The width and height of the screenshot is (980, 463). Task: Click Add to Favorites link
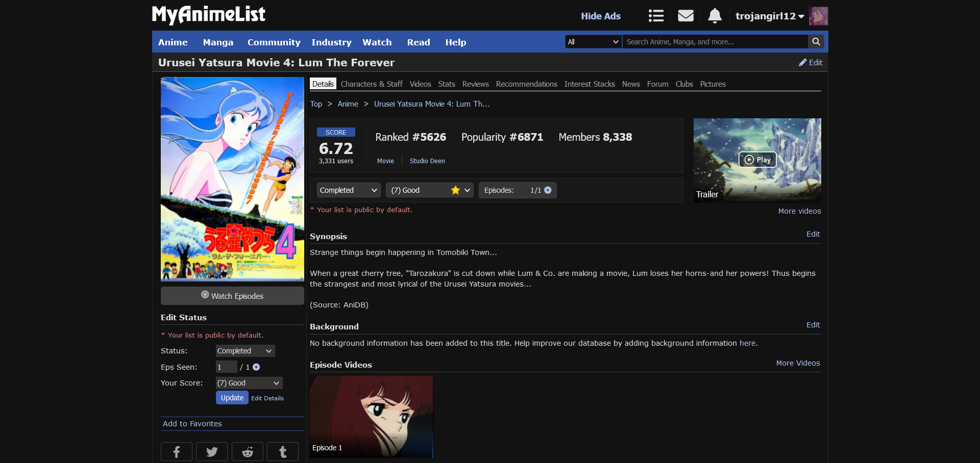pos(192,424)
